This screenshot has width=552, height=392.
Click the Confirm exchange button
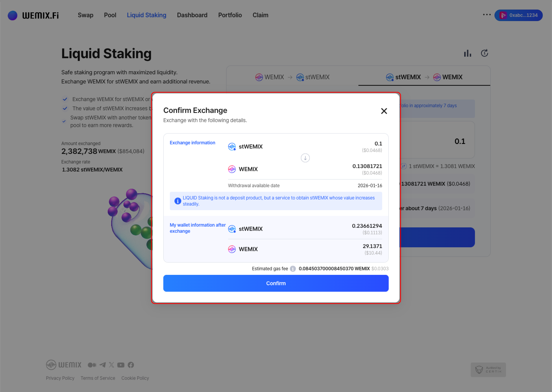(x=276, y=283)
